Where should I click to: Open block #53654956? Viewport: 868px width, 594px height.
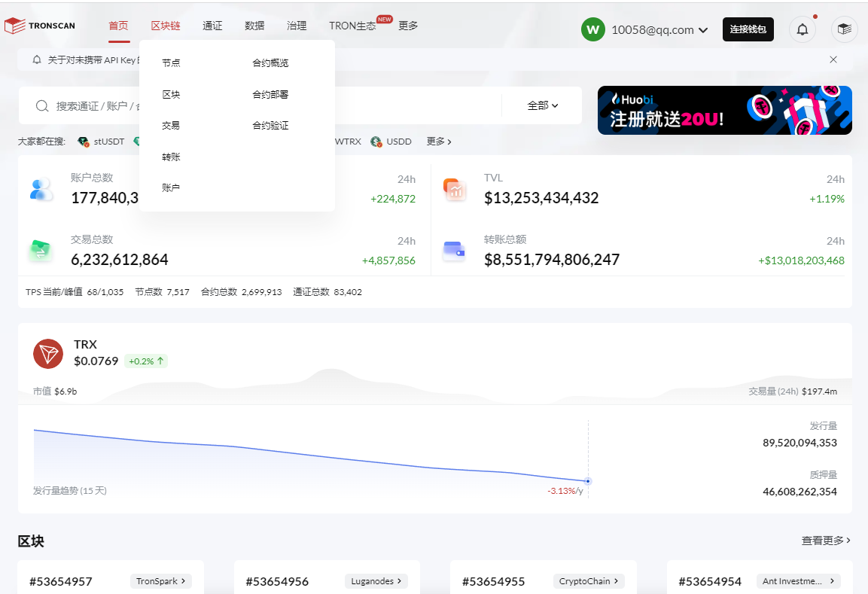277,581
